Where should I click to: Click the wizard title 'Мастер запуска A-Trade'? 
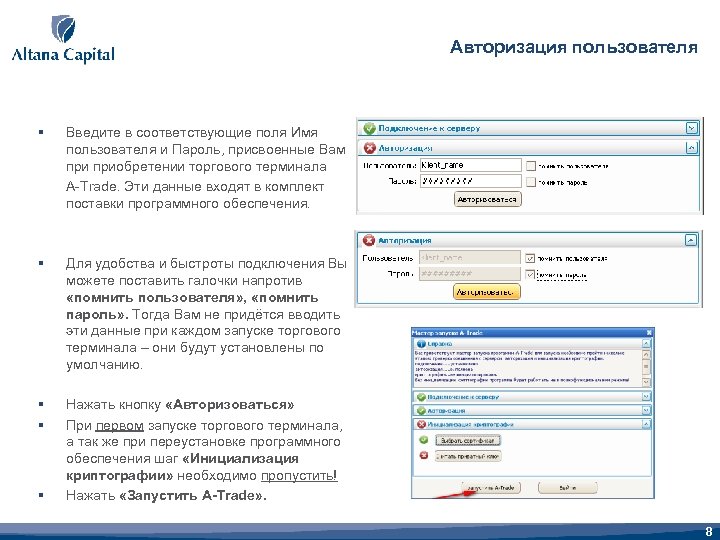pos(447,332)
